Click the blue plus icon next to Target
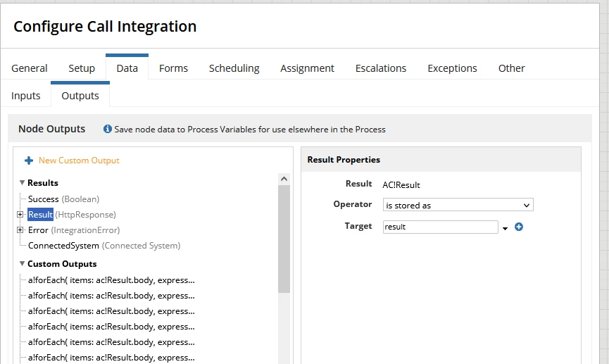 [x=518, y=227]
